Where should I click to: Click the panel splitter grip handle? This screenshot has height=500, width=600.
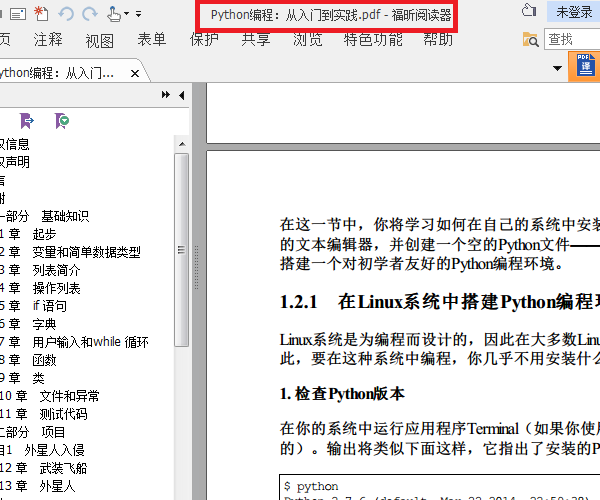click(196, 267)
